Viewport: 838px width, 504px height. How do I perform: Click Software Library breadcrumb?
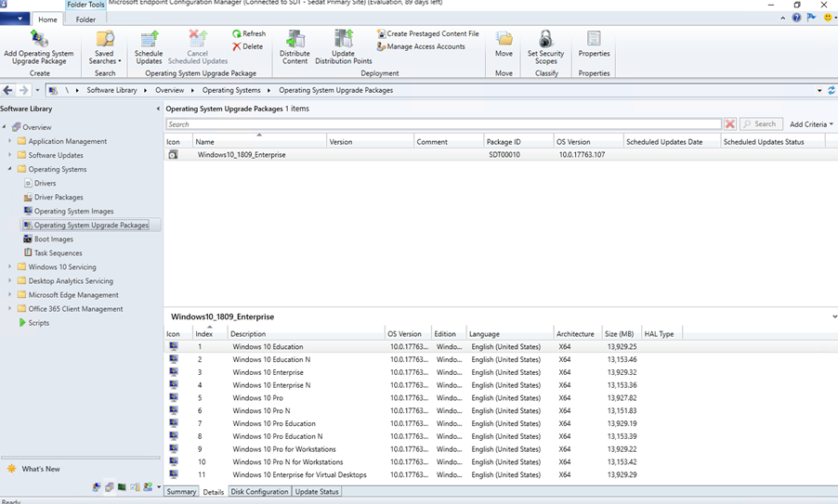click(x=111, y=90)
